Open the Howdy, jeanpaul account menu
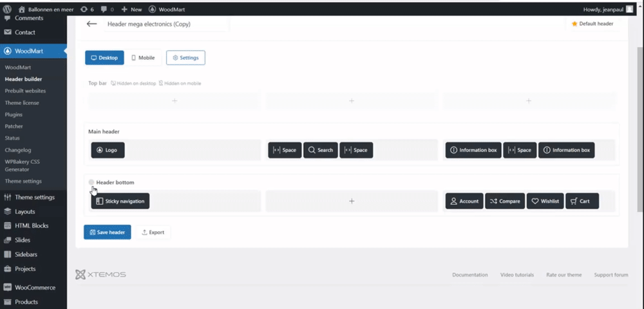The width and height of the screenshot is (644, 309). 609,9
